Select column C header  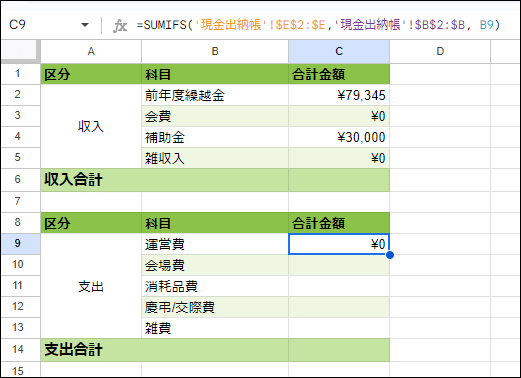tap(339, 51)
